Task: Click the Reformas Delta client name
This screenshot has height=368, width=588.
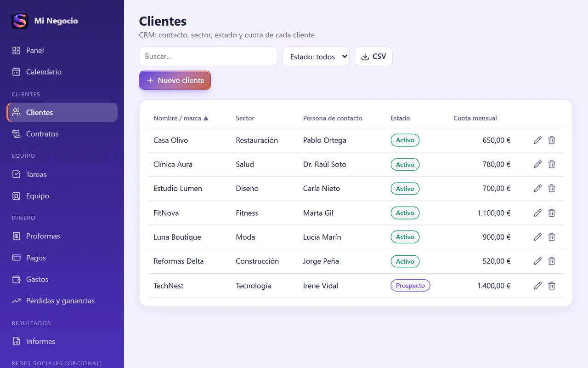Action: click(178, 261)
